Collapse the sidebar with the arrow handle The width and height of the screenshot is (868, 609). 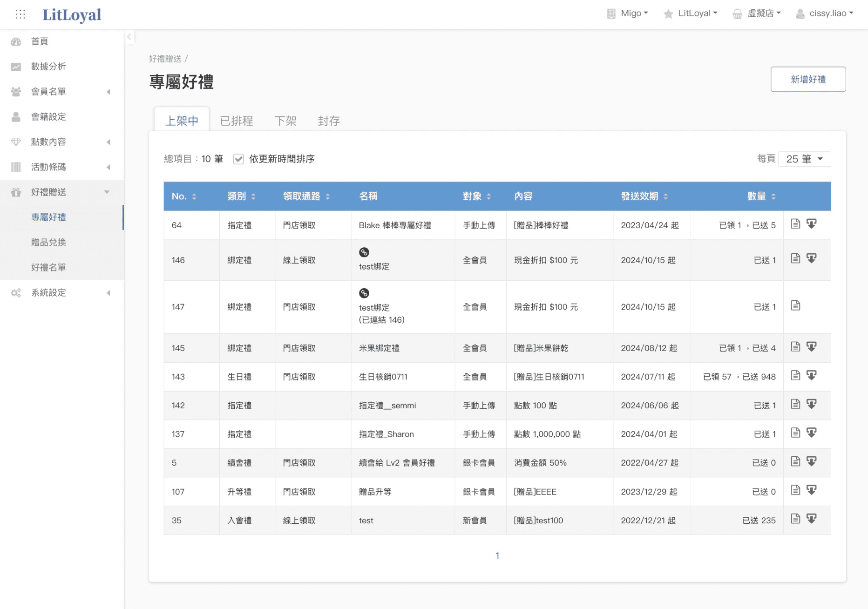point(129,36)
